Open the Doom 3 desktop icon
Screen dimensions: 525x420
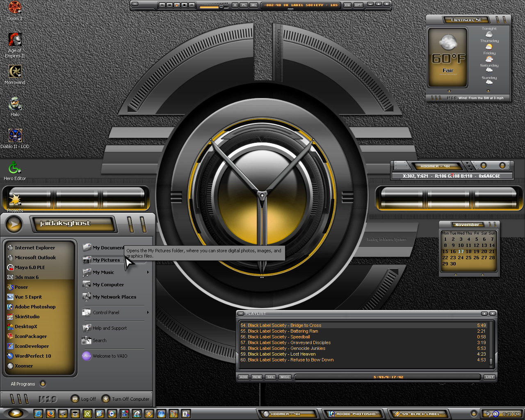pyautogui.click(x=15, y=11)
